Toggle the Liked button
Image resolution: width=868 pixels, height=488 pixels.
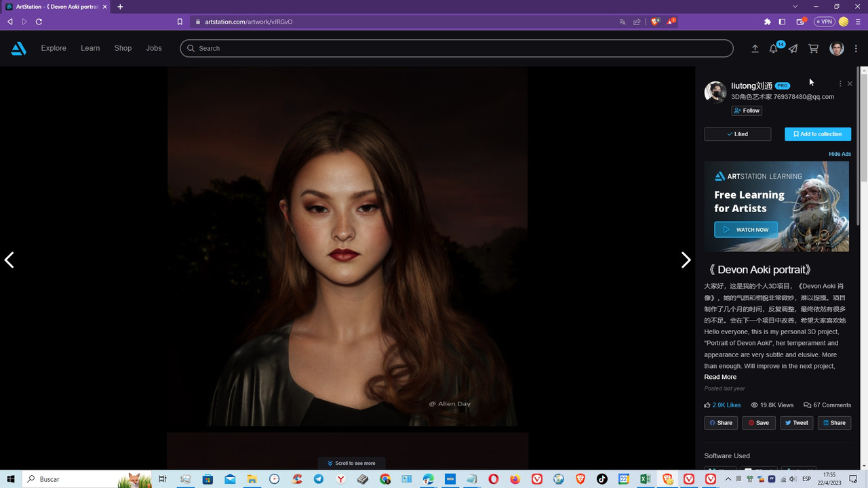click(737, 134)
